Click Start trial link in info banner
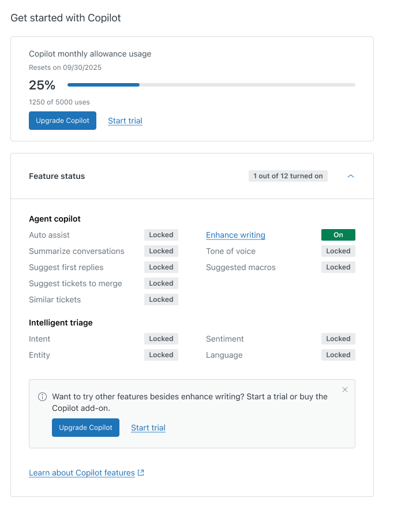The height and width of the screenshot is (513, 420). pos(148,428)
